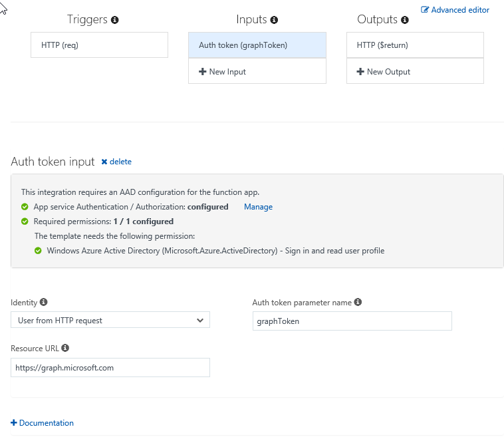Click the info icon next to Triggers
Viewport: 504px width, 443px height.
coord(115,20)
